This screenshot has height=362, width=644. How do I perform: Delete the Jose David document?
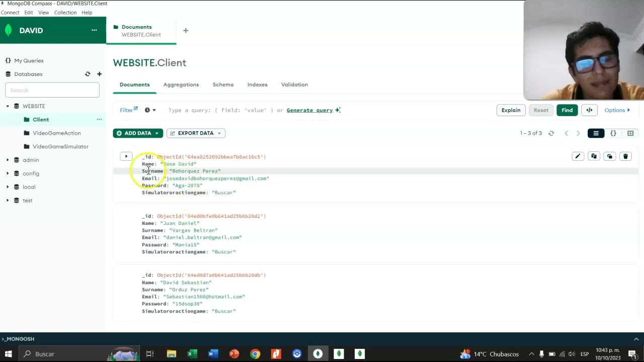coord(626,156)
